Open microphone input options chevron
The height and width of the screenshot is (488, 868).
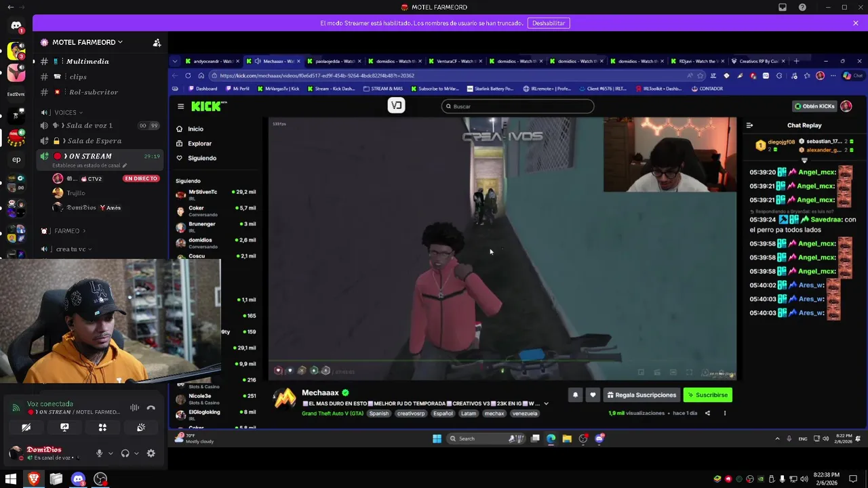(x=111, y=453)
